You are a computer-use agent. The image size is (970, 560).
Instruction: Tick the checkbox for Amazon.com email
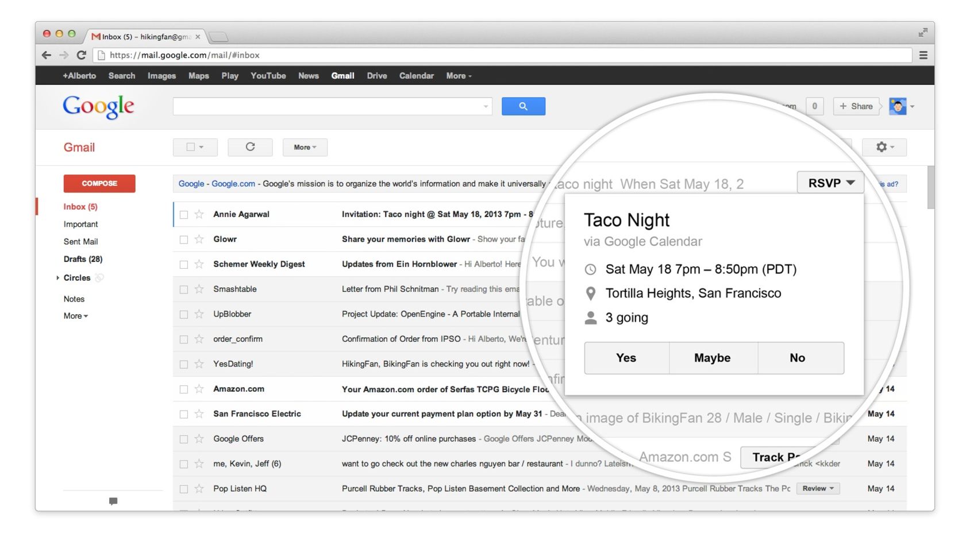click(184, 389)
